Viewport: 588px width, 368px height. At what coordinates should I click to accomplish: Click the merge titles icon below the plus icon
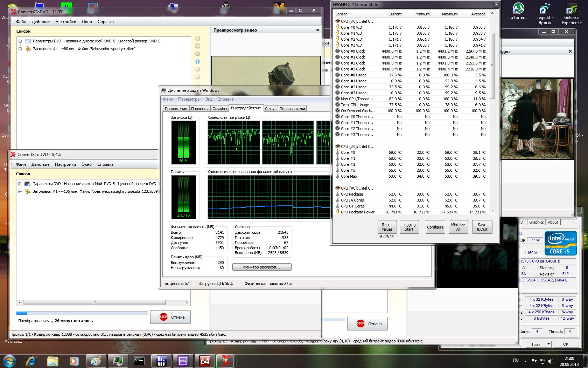[197, 46]
